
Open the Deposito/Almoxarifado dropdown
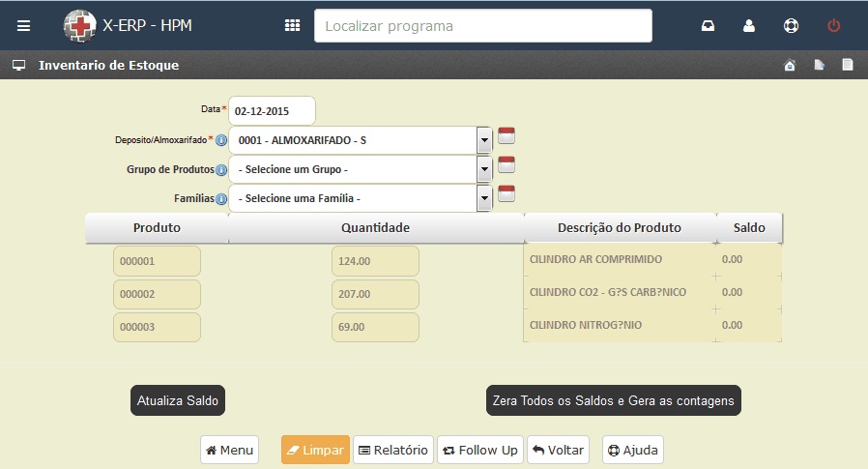point(361,140)
